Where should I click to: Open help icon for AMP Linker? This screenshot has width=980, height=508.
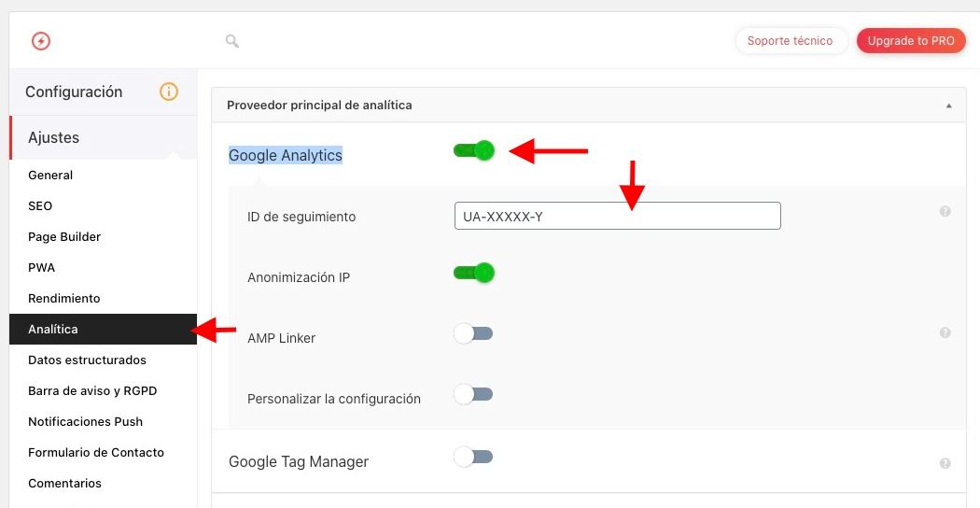pos(945,332)
